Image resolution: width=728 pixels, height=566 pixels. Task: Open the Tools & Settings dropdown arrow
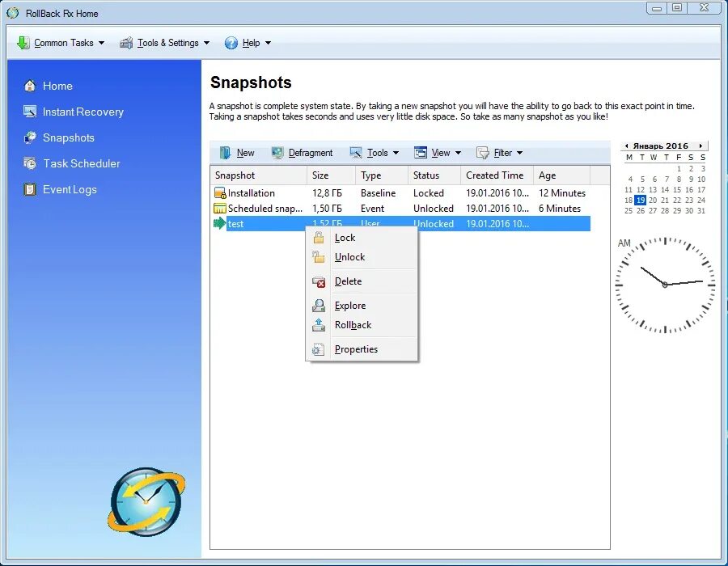pos(206,43)
